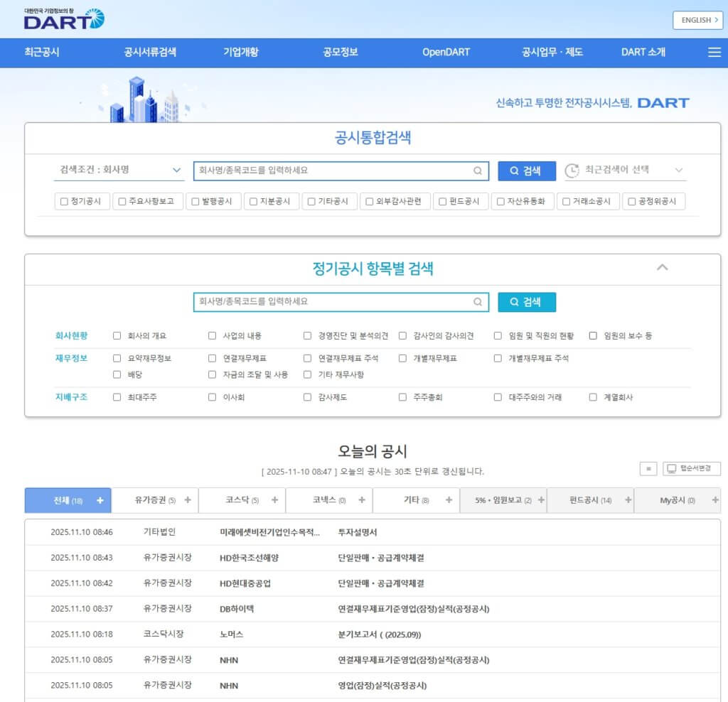Image resolution: width=728 pixels, height=702 pixels.
Task: Click the magnifier icon in the integrated search field
Action: (x=478, y=171)
